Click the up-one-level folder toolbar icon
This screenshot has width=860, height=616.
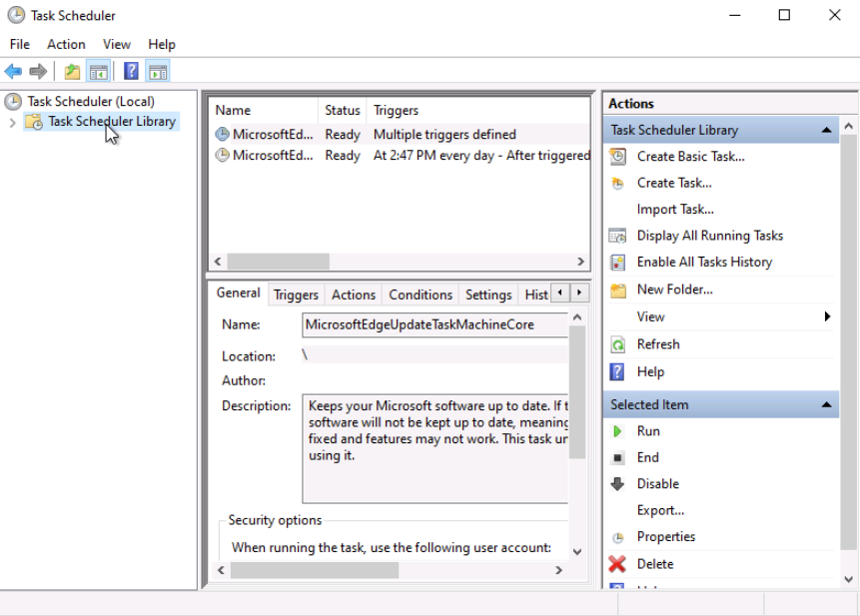point(72,71)
